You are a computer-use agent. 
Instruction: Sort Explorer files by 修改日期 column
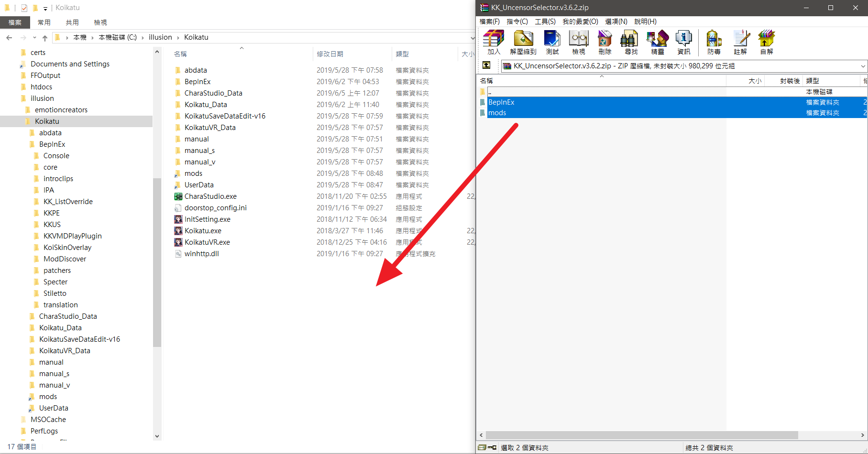coord(330,54)
